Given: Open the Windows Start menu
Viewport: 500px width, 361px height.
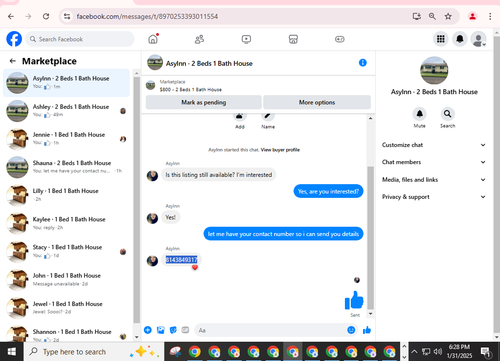Looking at the screenshot, I should pos(12,352).
